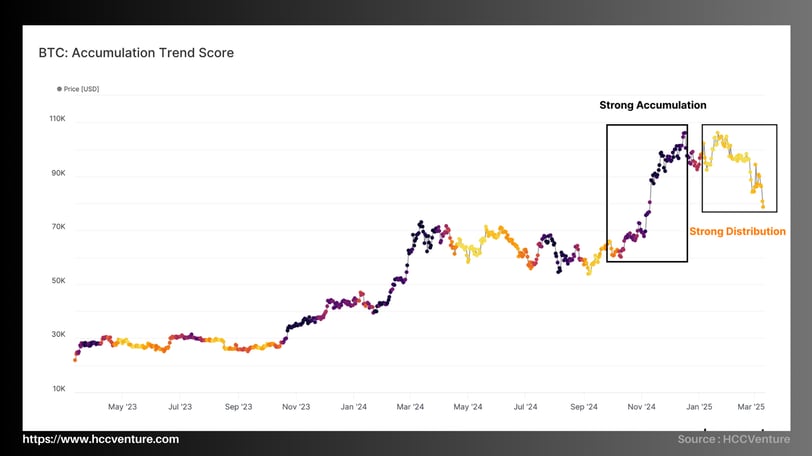Select the May '23 x-axis tick label
This screenshot has width=812, height=456.
(122, 407)
